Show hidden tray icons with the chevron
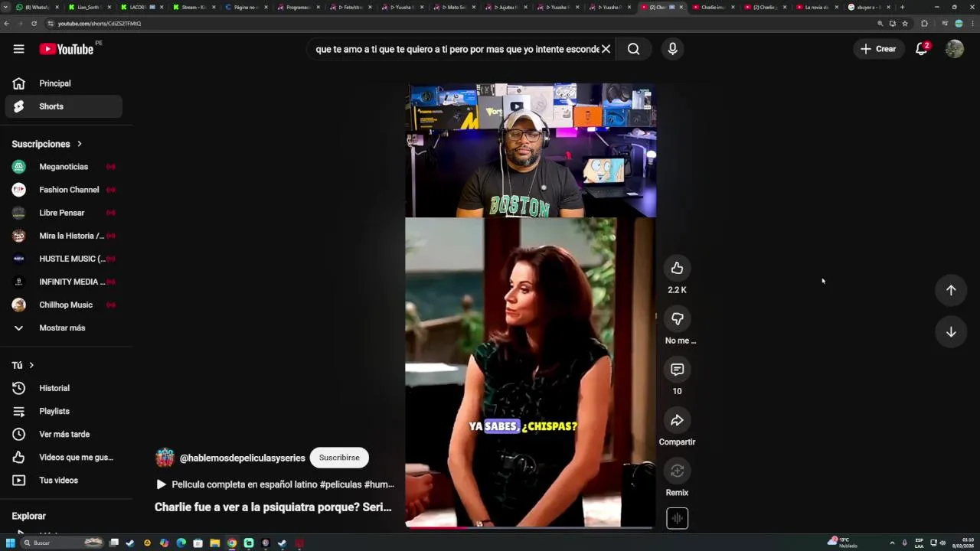This screenshot has height=551, width=980. coord(892,543)
